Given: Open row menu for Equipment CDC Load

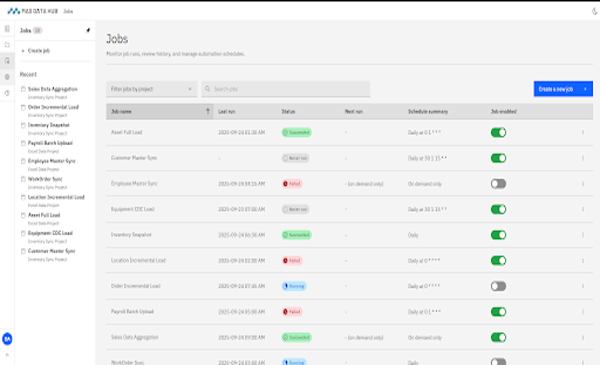Looking at the screenshot, I should click(583, 209).
